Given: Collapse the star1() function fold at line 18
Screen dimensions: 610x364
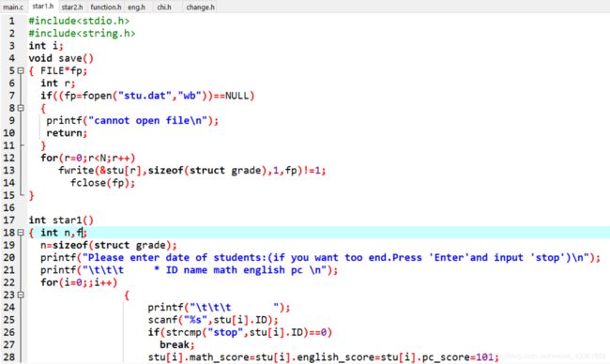Looking at the screenshot, I should point(21,233).
